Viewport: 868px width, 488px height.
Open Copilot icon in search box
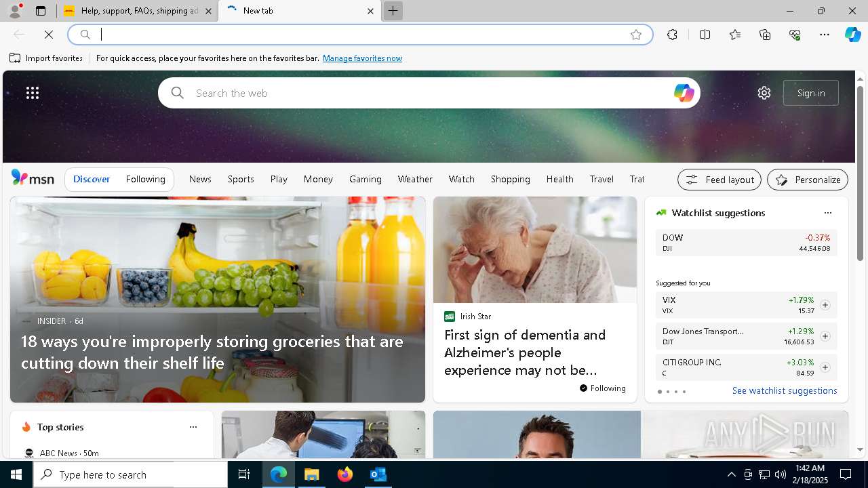(x=684, y=93)
